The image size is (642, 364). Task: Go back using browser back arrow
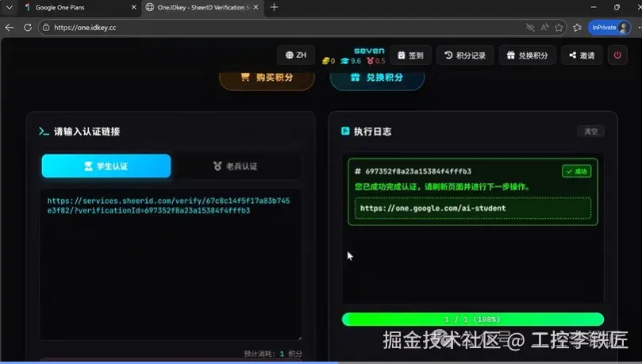coord(10,28)
